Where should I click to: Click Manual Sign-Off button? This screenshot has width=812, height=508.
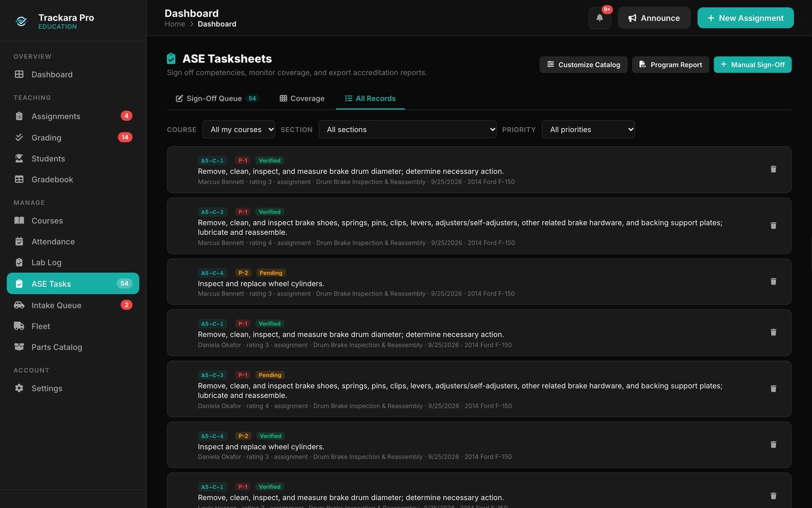[x=753, y=65]
